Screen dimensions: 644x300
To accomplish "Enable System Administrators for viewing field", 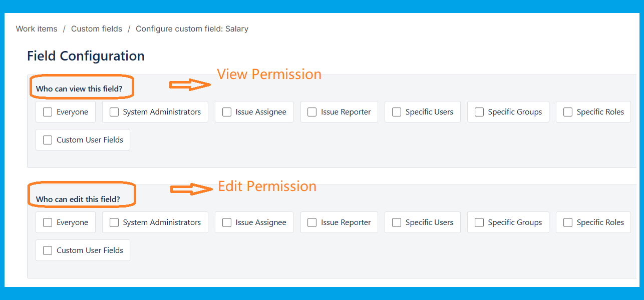I will pos(114,112).
